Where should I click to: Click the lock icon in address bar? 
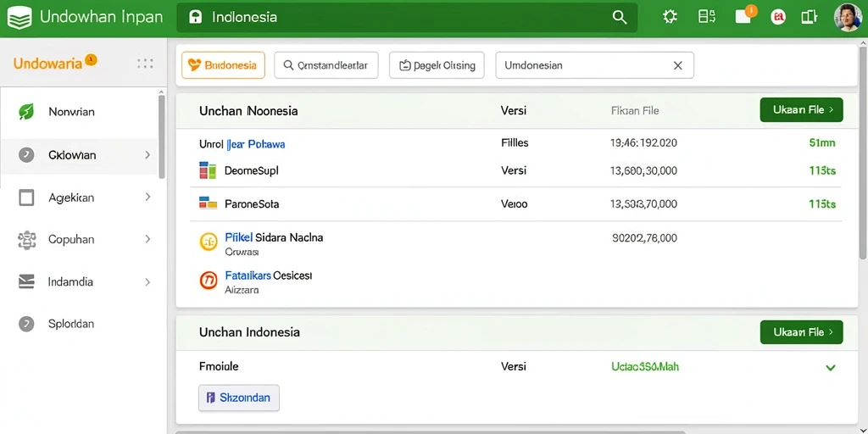point(196,18)
